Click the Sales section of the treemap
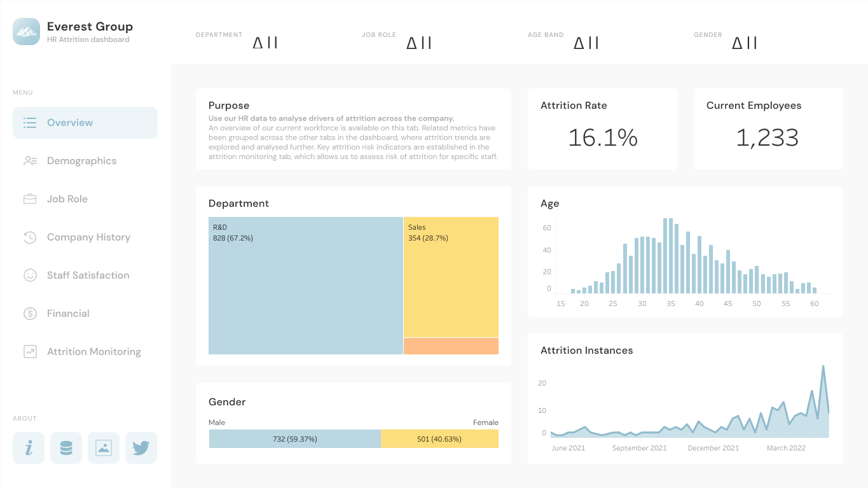 [451, 277]
